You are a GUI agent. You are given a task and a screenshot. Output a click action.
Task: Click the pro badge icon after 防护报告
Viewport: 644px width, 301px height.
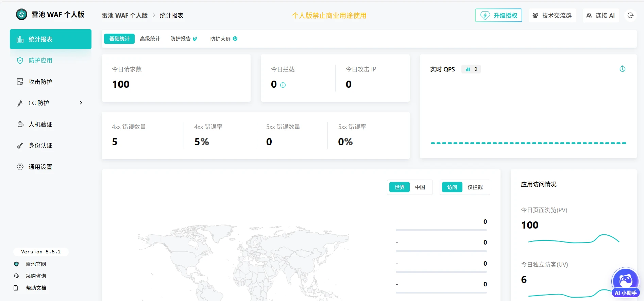pyautogui.click(x=195, y=39)
